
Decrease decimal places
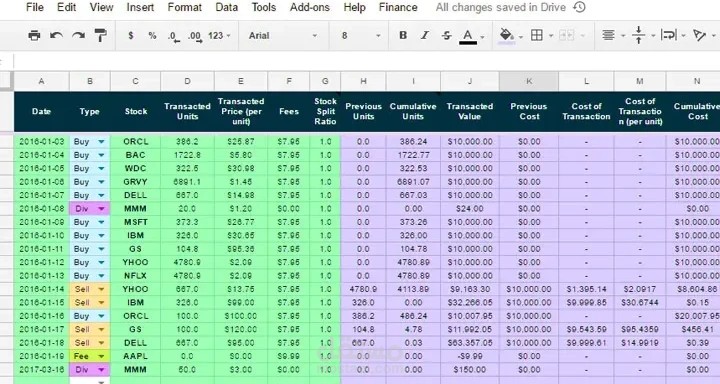click(x=174, y=36)
